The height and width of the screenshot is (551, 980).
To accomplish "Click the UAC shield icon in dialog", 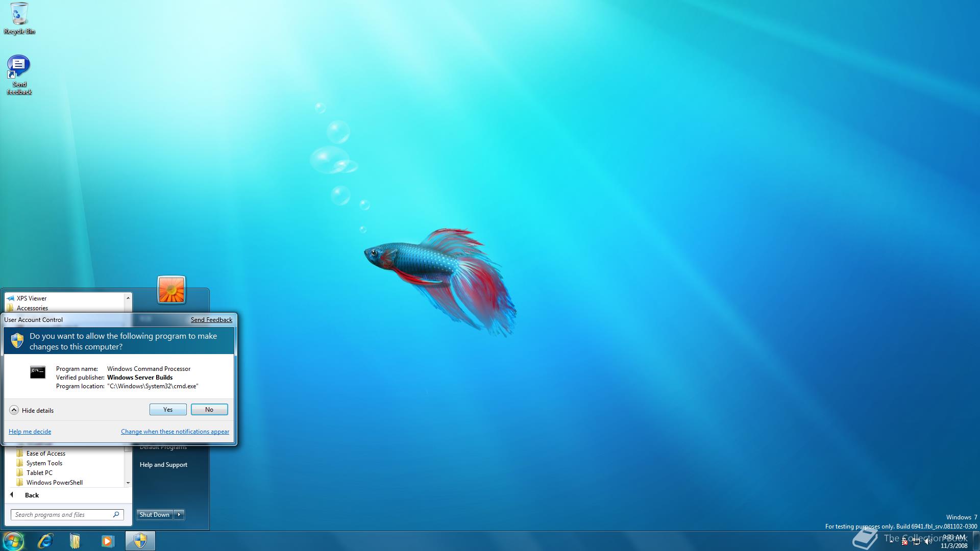I will coord(17,341).
